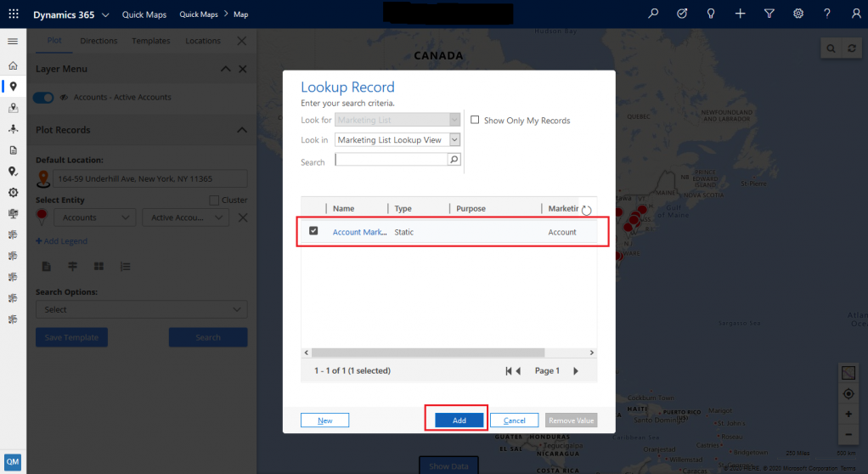Toggle the hamburger site map menu
The height and width of the screenshot is (474, 868).
[x=13, y=42]
